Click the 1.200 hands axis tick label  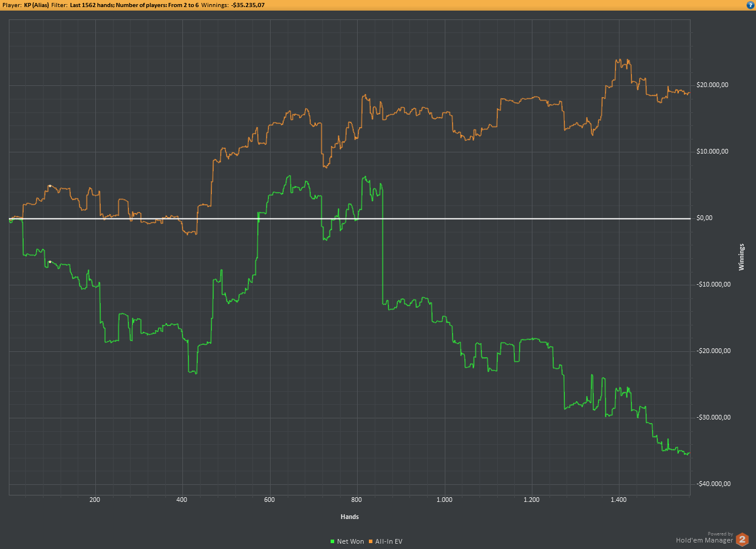click(531, 500)
